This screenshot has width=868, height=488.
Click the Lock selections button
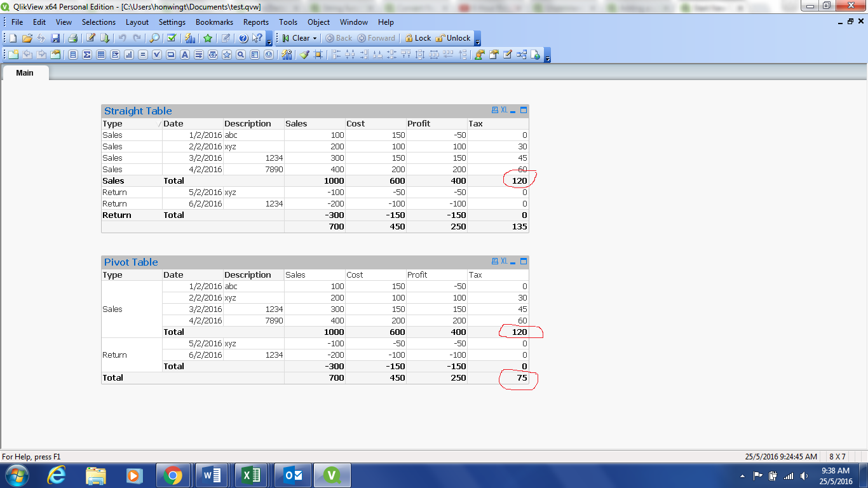pos(418,38)
